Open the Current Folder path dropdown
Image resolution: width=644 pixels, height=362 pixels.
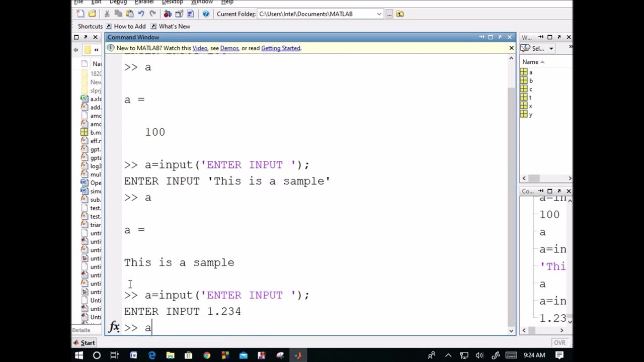(x=379, y=14)
